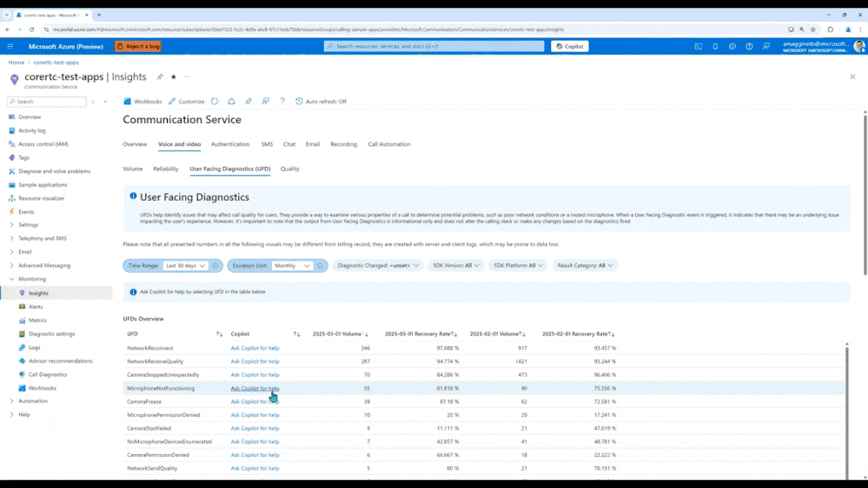Click the Time Range info icon

click(x=215, y=266)
